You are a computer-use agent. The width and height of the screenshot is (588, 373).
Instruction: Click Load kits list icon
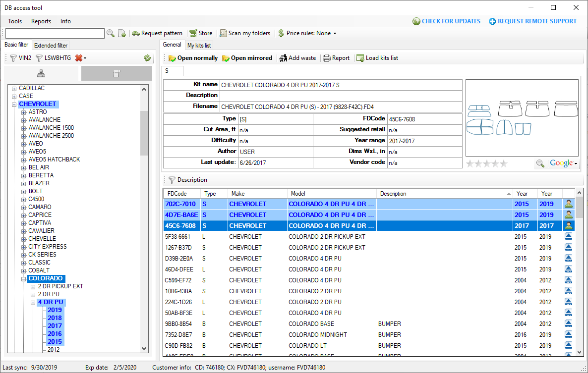point(360,58)
